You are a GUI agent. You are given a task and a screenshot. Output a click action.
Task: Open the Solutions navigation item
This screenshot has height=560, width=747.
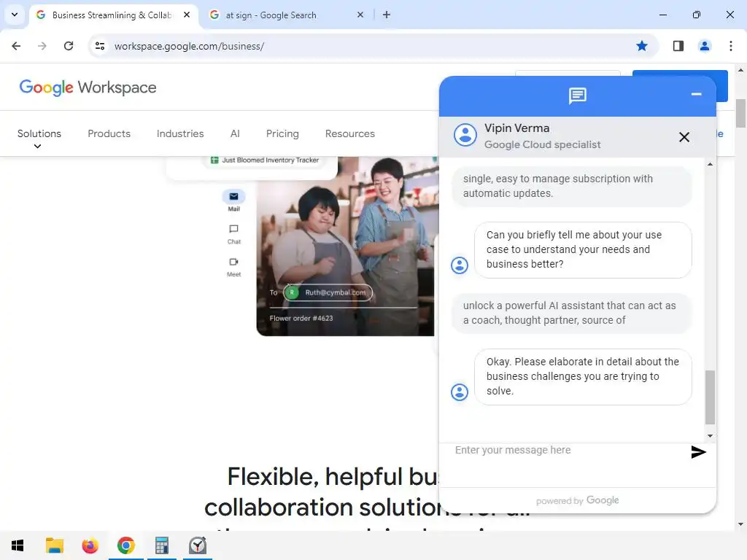[39, 133]
